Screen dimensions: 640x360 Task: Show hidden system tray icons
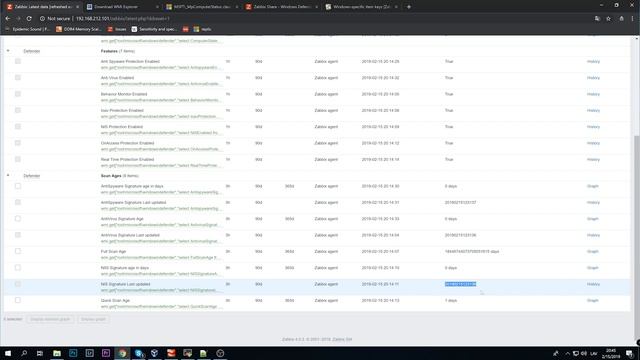(x=567, y=353)
